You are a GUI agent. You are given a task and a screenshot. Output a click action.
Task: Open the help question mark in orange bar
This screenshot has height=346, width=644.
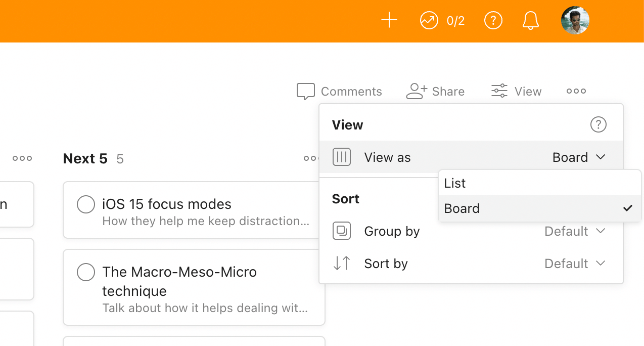[x=493, y=21]
